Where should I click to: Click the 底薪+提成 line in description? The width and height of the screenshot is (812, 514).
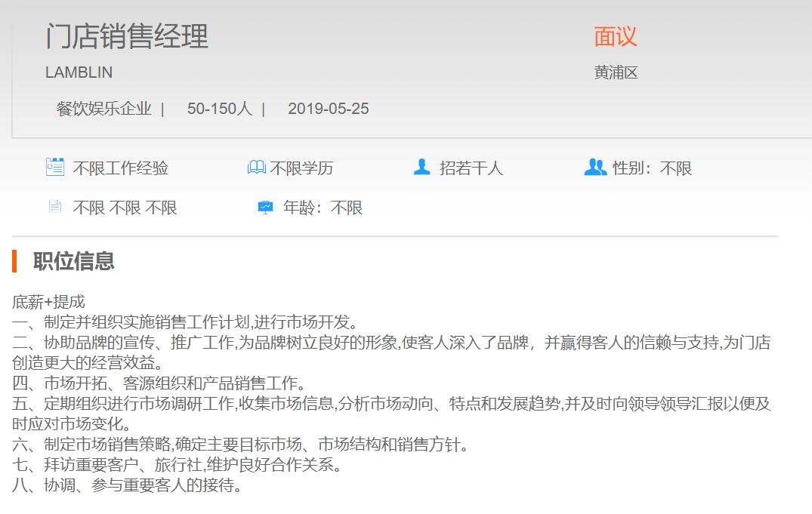(x=48, y=302)
